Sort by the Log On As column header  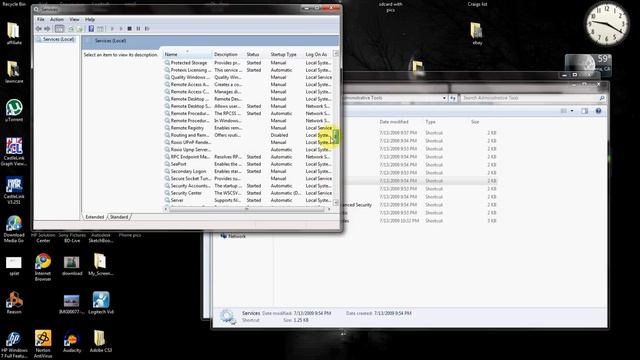(x=318, y=54)
